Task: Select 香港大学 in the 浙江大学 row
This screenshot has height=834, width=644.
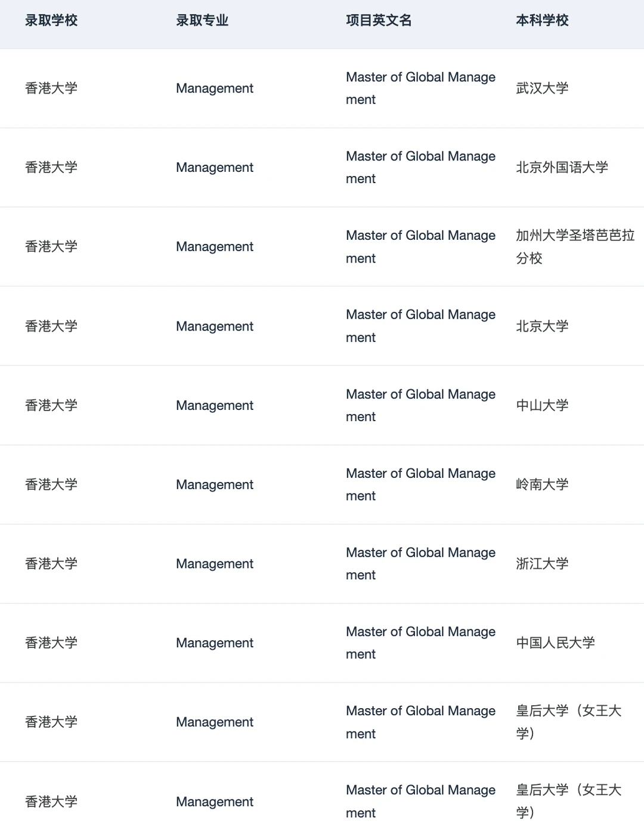Action: pos(51,564)
